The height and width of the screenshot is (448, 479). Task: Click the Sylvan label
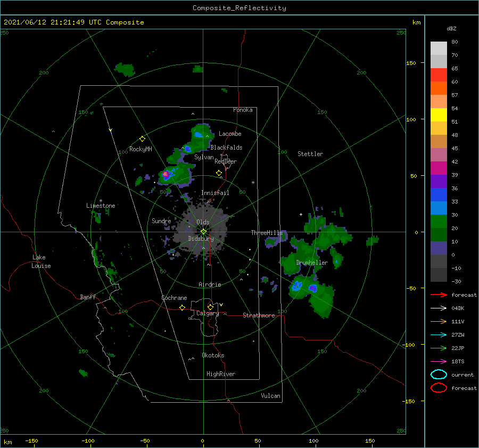(x=204, y=157)
